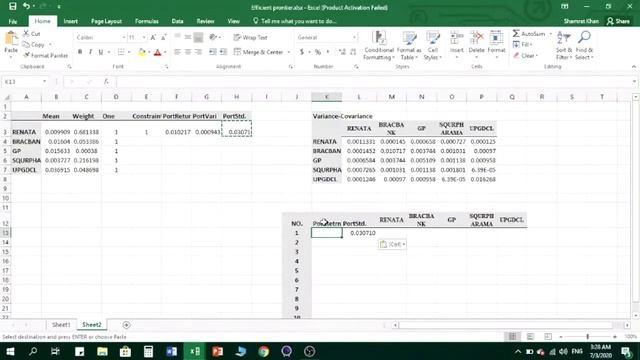Screen dimensions: 640x360
Task: Open Find & Select
Action: (584, 45)
